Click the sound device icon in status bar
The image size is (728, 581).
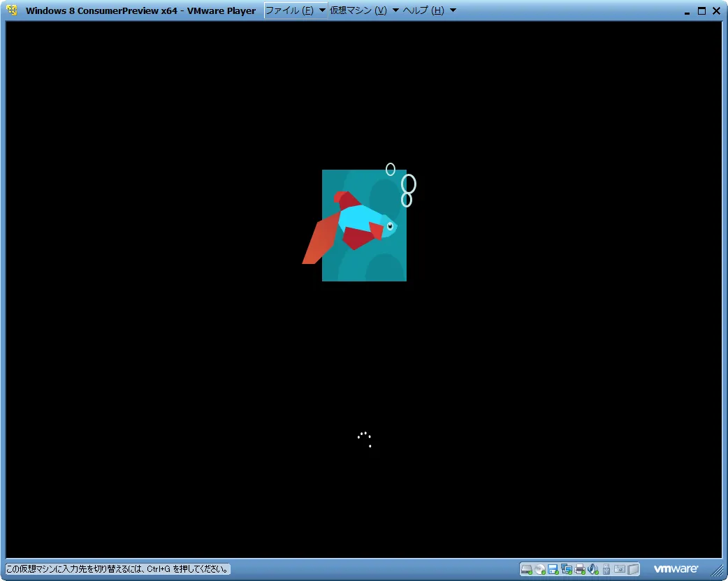593,569
